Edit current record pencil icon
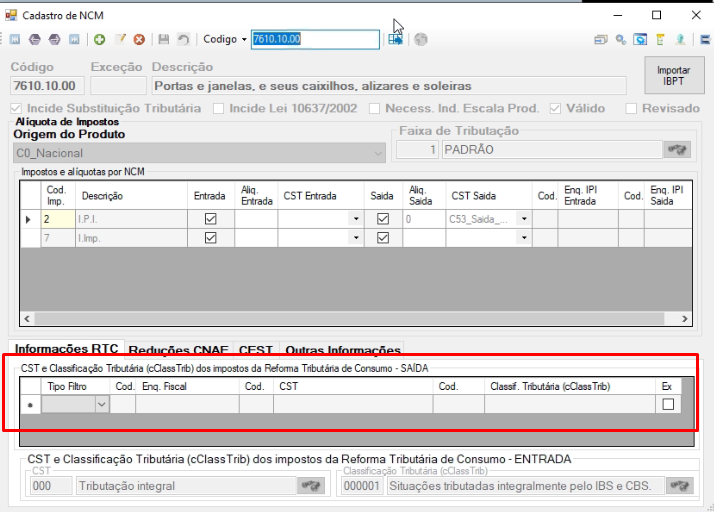The image size is (714, 512). [x=120, y=40]
